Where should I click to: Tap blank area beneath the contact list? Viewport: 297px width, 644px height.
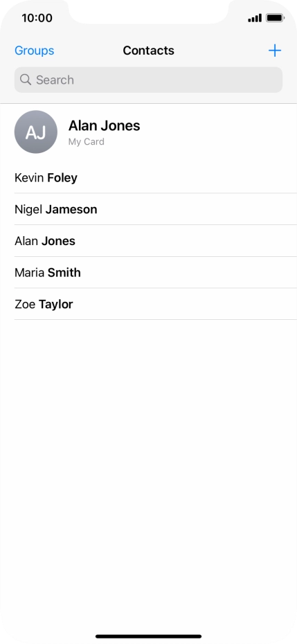[148, 472]
